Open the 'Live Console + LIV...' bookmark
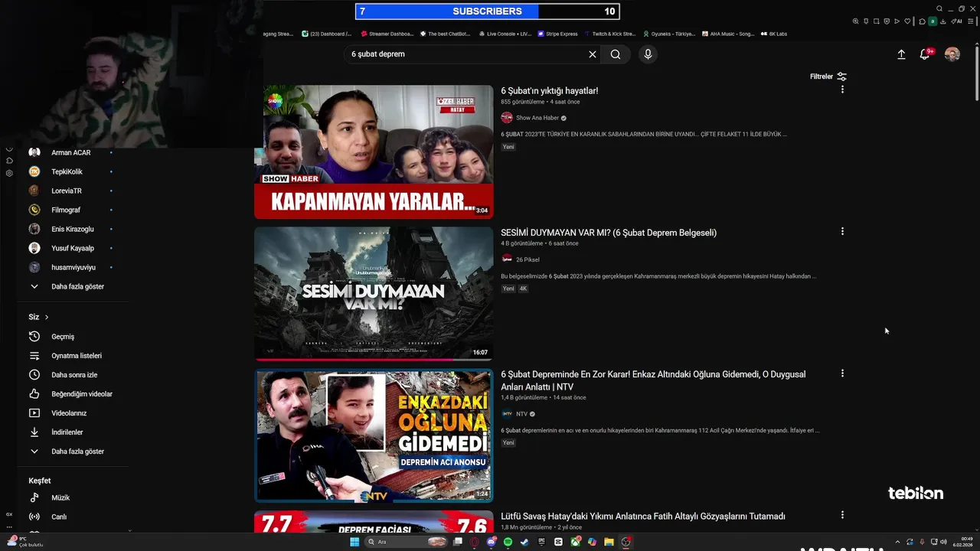 pos(505,34)
